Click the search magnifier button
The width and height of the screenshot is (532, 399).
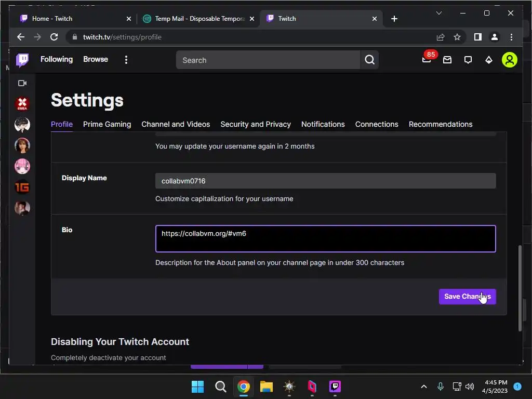coord(369,60)
